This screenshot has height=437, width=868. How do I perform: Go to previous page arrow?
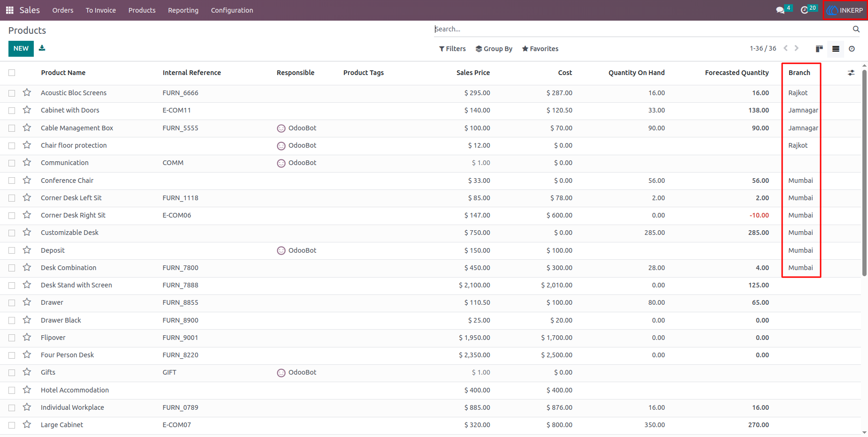785,48
